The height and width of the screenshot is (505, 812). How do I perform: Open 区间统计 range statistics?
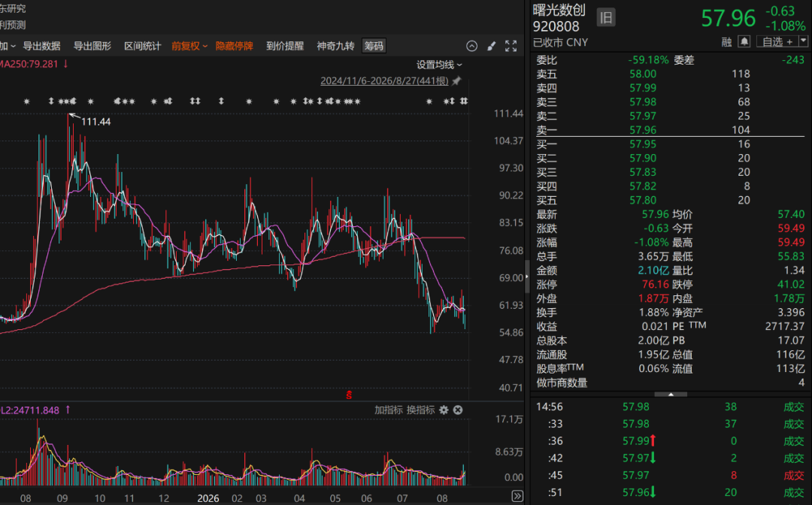pyautogui.click(x=142, y=46)
